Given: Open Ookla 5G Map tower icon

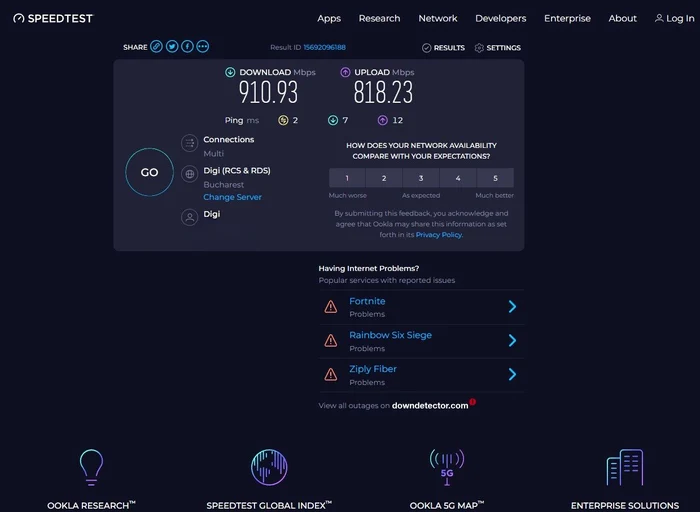Looking at the screenshot, I should click(447, 467).
